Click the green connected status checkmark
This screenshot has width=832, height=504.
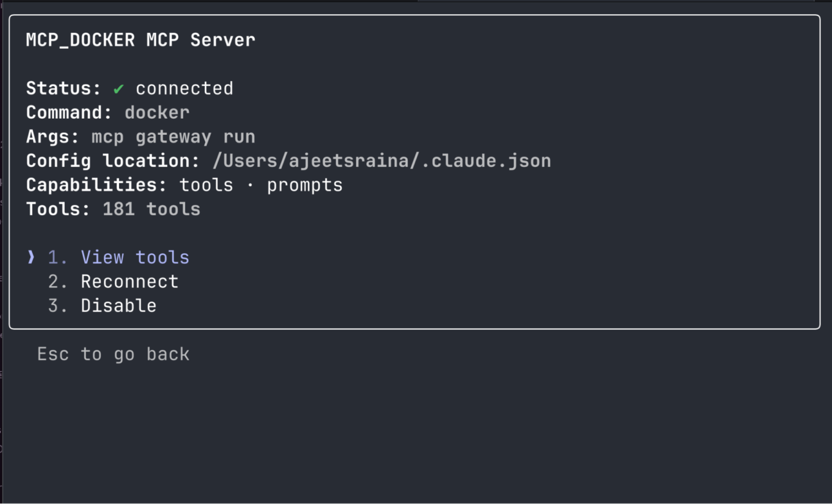coord(118,88)
